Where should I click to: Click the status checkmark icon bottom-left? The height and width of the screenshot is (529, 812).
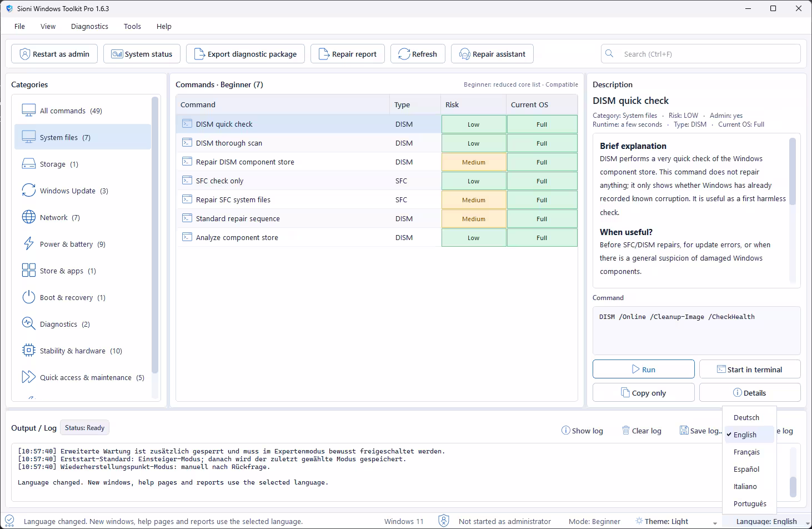click(9, 521)
